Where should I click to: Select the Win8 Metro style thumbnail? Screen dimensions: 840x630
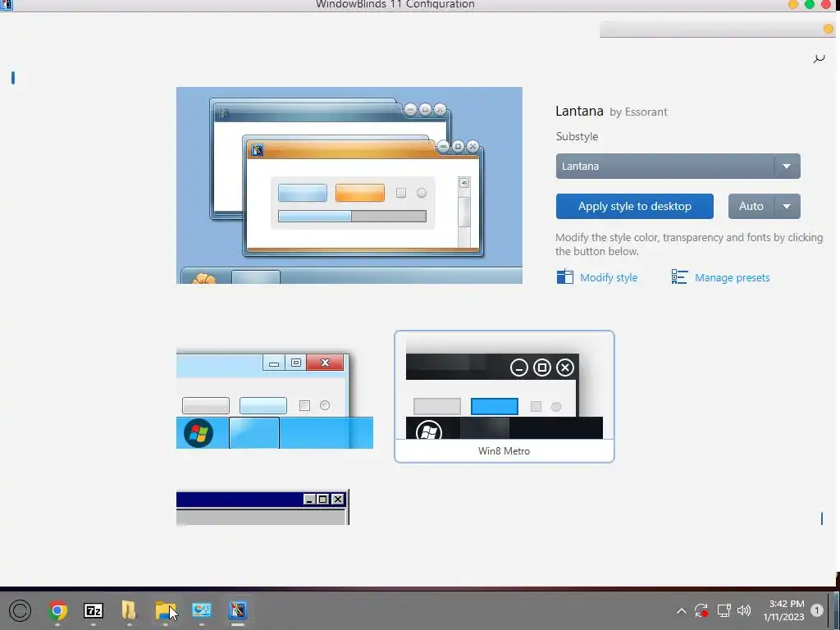(504, 396)
